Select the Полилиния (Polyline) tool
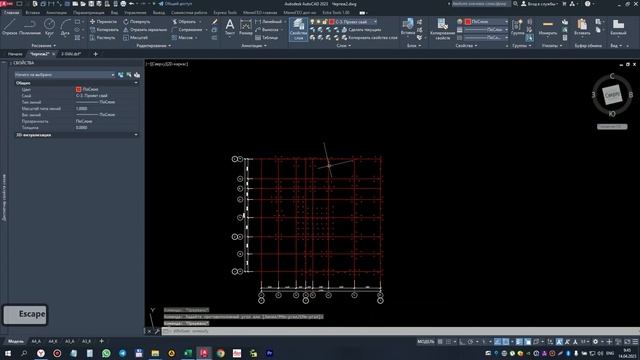Screen dimensions: 640x360 [30, 27]
